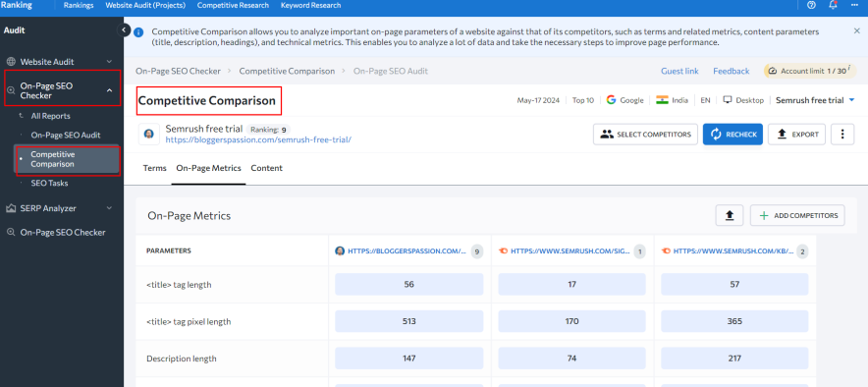Click the Account limit gauge icon
This screenshot has height=387, width=868.
coord(774,71)
